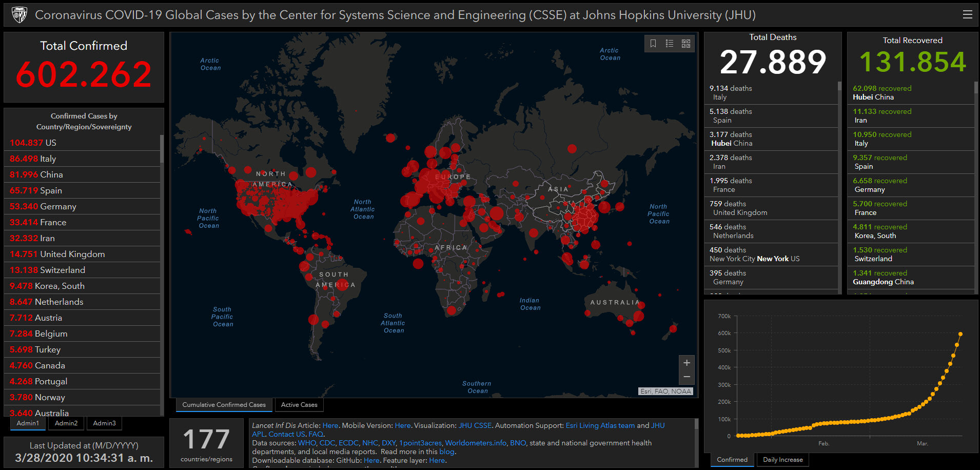
Task: Select the Admin1 list tab
Action: [x=28, y=423]
